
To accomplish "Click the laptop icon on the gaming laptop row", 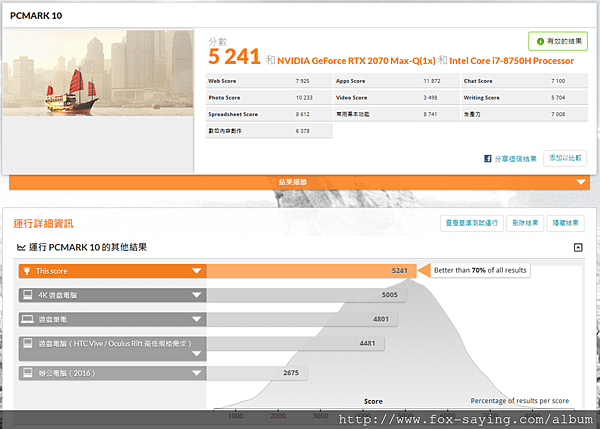I will click(x=28, y=319).
